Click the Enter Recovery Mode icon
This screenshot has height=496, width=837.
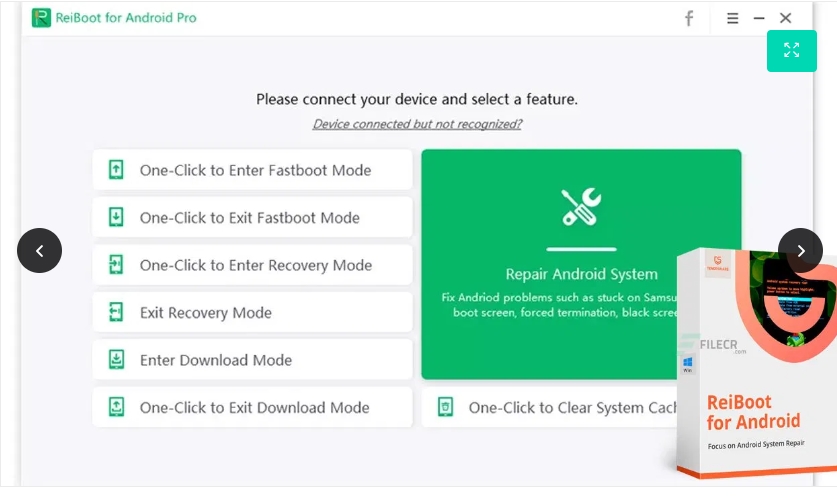coord(116,265)
